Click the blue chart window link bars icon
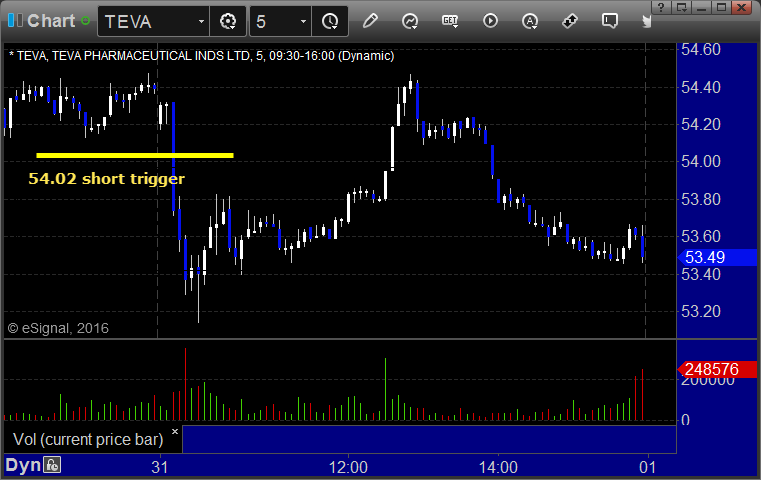 (x=16, y=21)
